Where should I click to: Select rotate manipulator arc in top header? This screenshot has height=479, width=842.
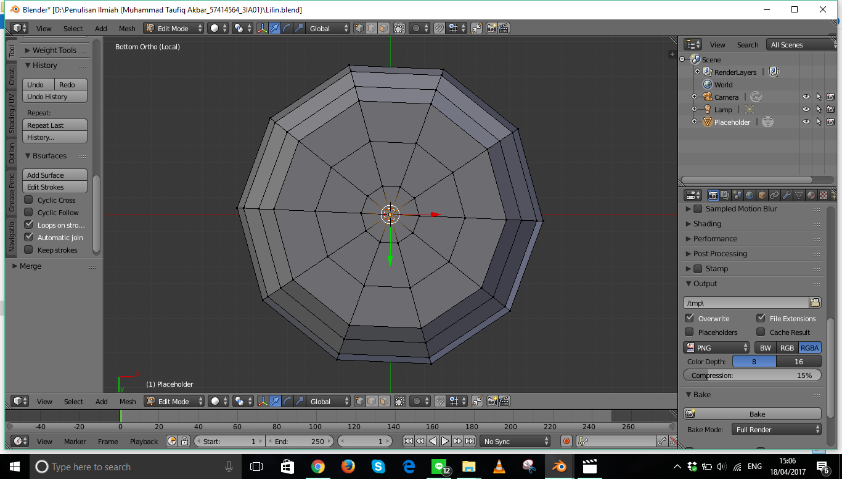[287, 28]
